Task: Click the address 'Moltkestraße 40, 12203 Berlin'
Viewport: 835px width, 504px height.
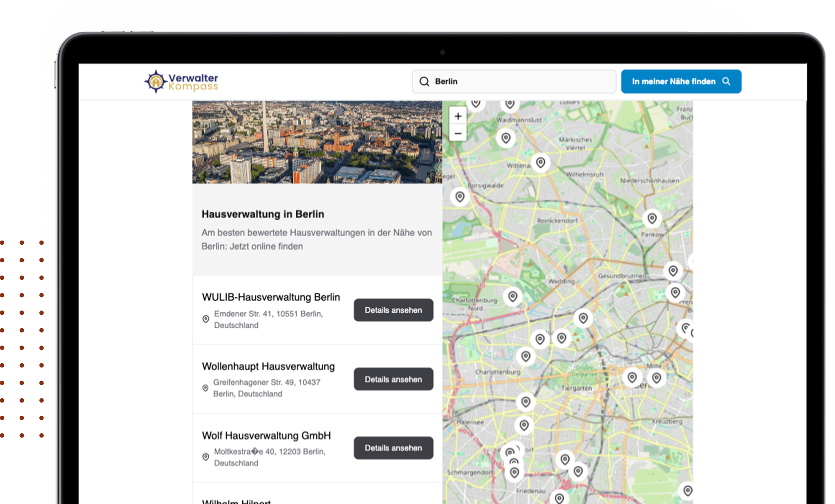Action: pyautogui.click(x=270, y=452)
